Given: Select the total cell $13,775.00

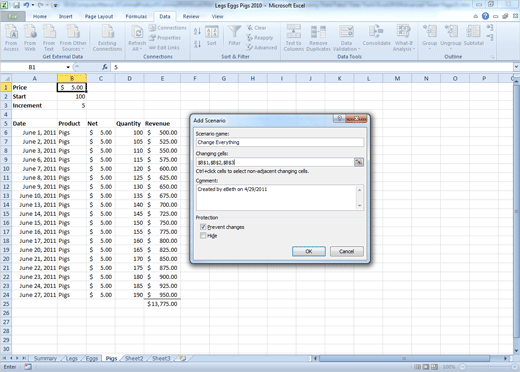Looking at the screenshot, I should pos(162,304).
